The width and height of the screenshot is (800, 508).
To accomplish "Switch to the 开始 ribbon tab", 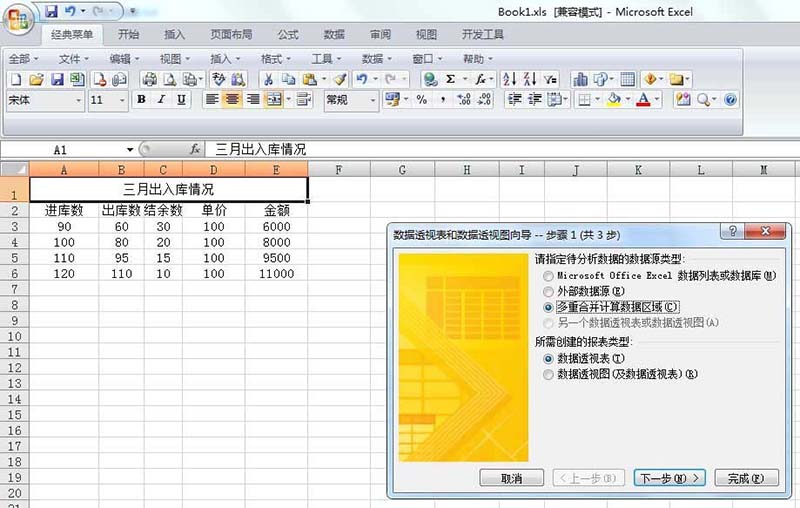I will tap(128, 35).
